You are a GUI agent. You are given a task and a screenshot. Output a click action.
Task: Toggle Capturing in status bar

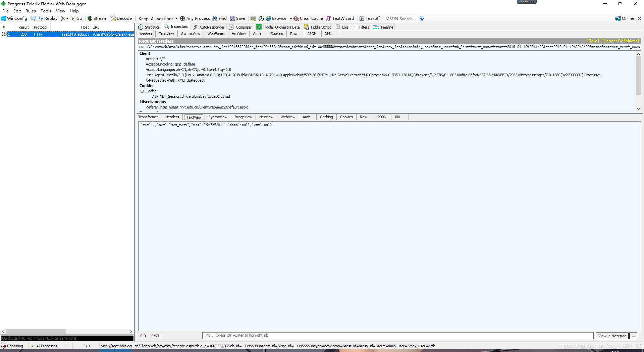coord(12,346)
